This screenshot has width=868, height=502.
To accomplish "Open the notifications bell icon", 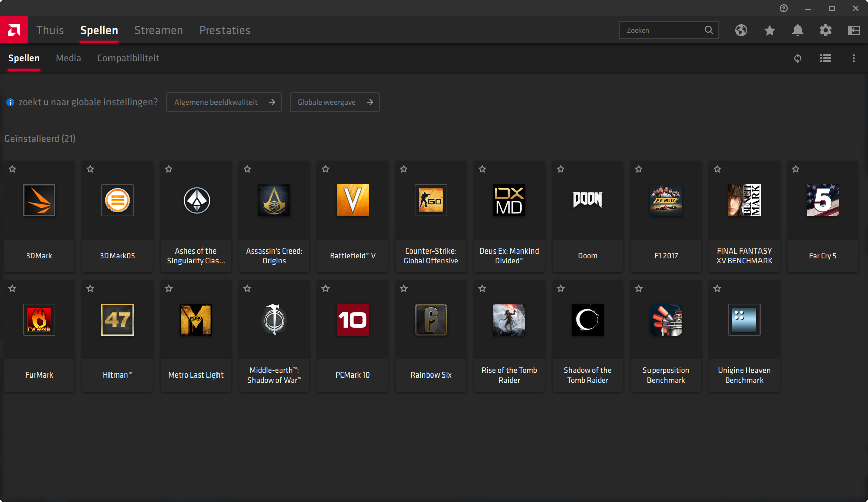I will tap(798, 30).
